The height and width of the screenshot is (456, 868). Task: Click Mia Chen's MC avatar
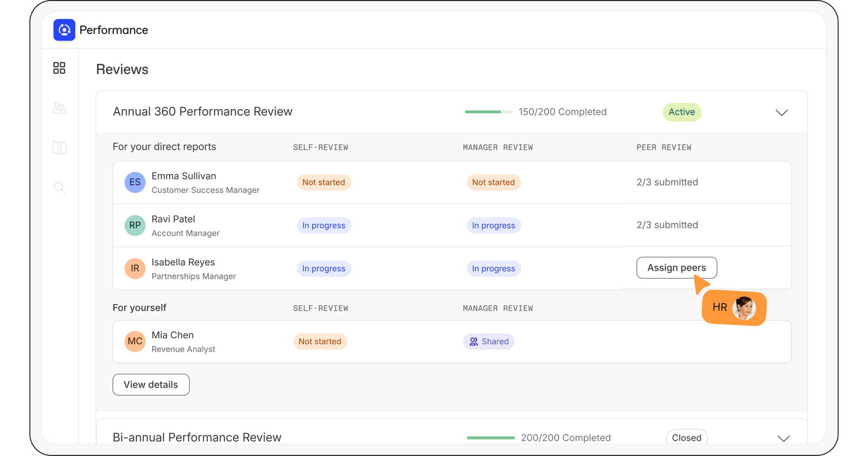135,342
